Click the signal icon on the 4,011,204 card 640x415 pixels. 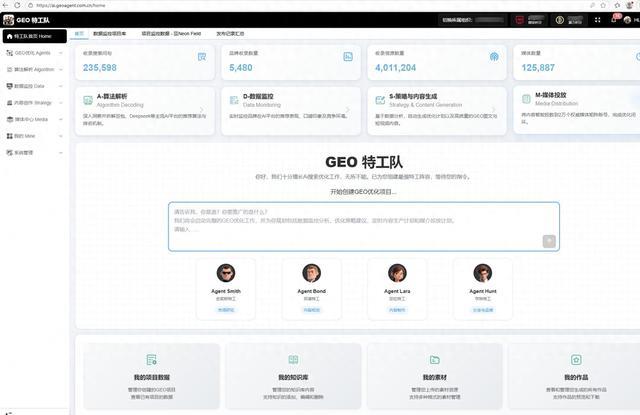pyautogui.click(x=494, y=57)
